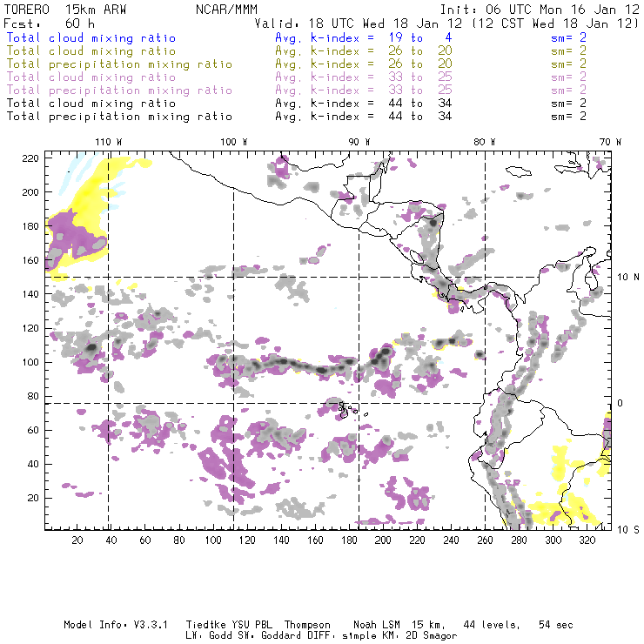Click the "Thompson" microphysics label
The image size is (644, 644).
[x=307, y=626]
